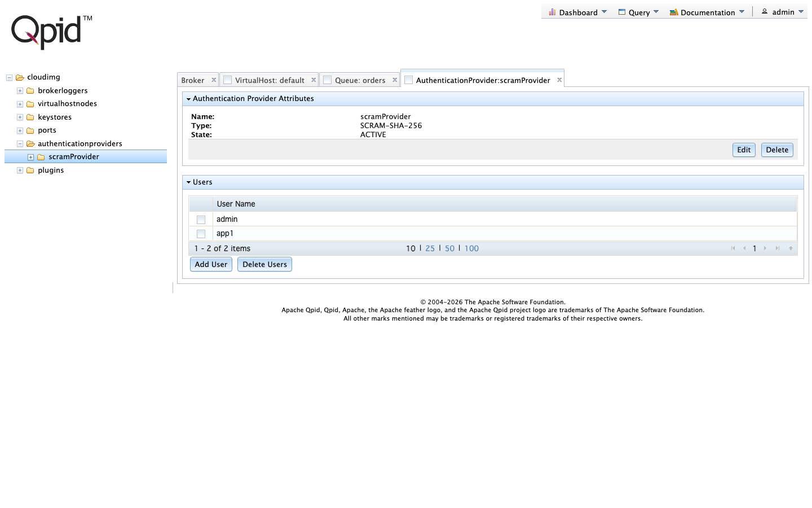Expand the scramProvider tree node
The height and width of the screenshot is (508, 812).
coord(30,157)
